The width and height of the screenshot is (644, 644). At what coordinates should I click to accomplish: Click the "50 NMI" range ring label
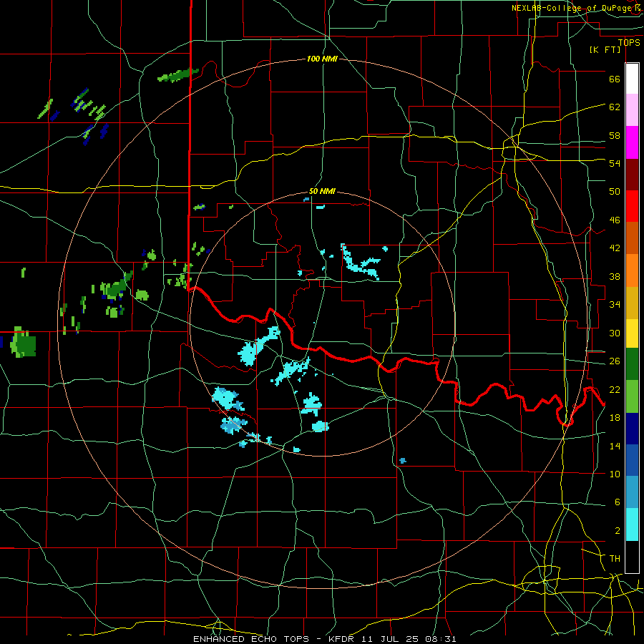(322, 191)
